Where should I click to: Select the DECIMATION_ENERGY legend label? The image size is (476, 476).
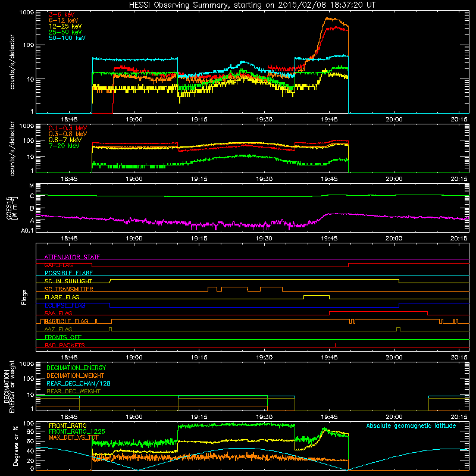(76, 368)
